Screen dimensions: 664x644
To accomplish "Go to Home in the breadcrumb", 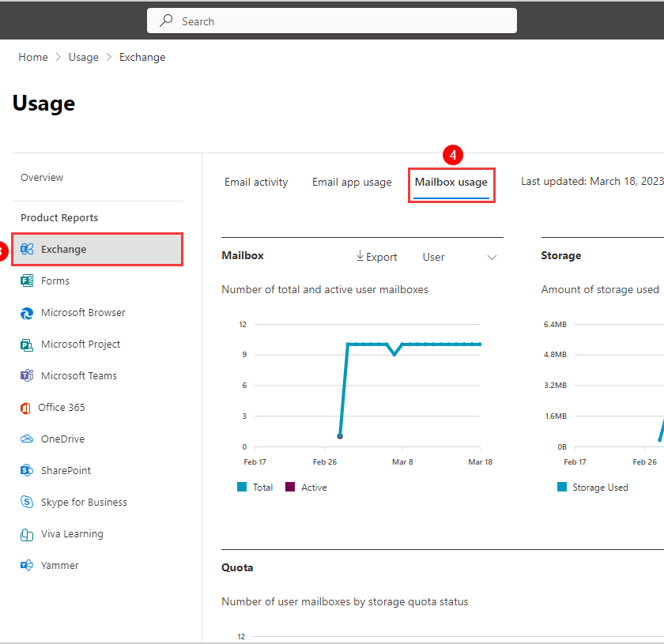I will pos(33,57).
